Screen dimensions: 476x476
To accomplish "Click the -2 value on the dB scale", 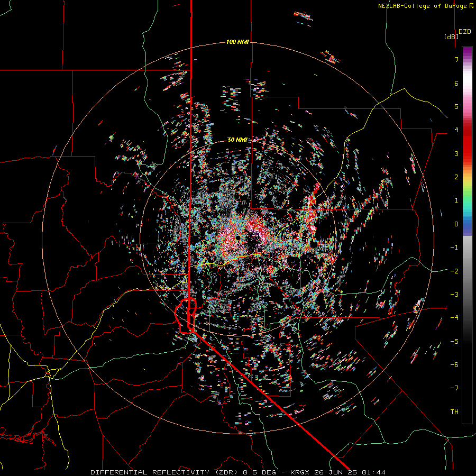I will (454, 271).
